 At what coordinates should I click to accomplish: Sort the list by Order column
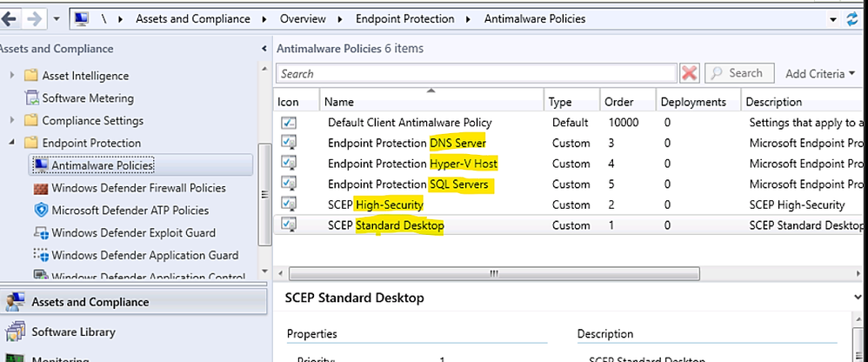619,102
